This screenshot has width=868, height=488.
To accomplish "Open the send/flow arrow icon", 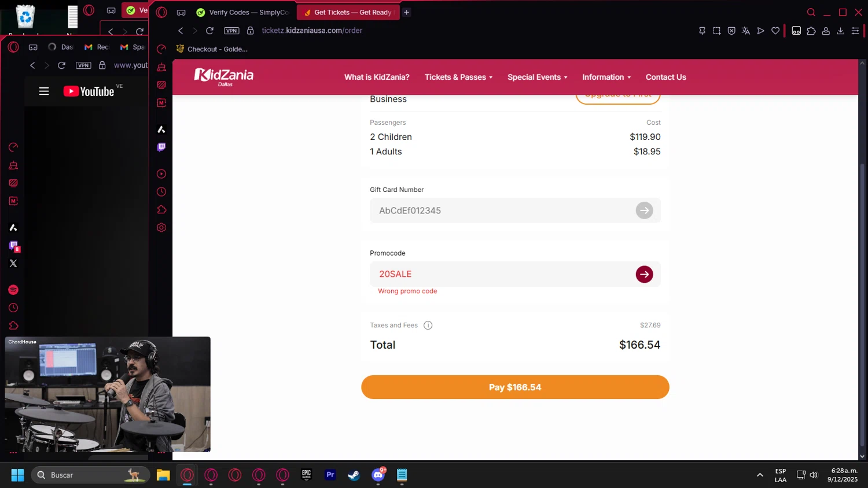I will (x=760, y=31).
